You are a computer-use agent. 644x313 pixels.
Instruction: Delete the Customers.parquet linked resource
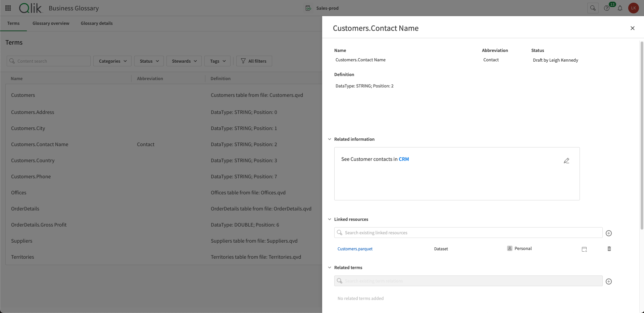point(609,249)
